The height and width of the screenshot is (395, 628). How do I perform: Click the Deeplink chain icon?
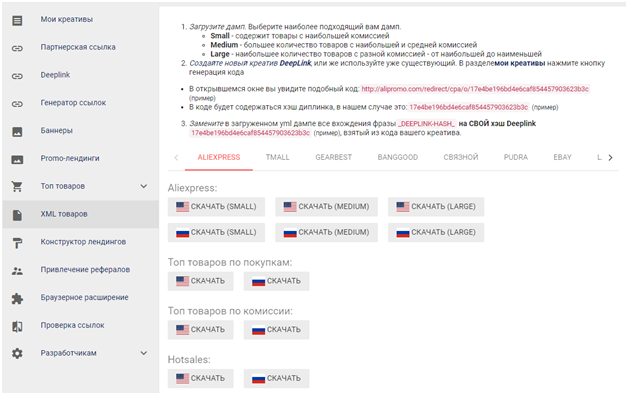17,76
